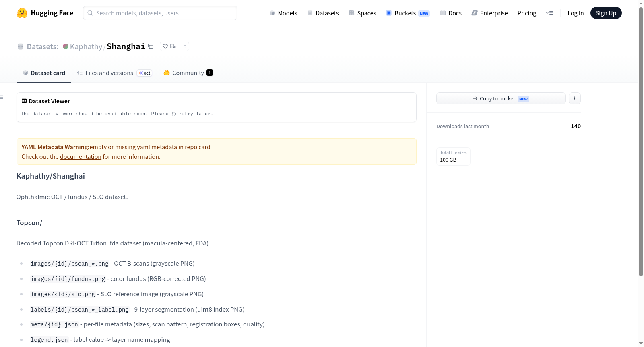Open the Shanghai dataset title link
Viewport: 644px width, 347px height.
tap(126, 46)
